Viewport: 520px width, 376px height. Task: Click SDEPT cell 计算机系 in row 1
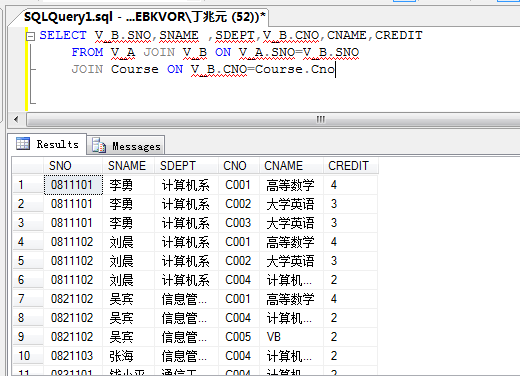coord(186,185)
